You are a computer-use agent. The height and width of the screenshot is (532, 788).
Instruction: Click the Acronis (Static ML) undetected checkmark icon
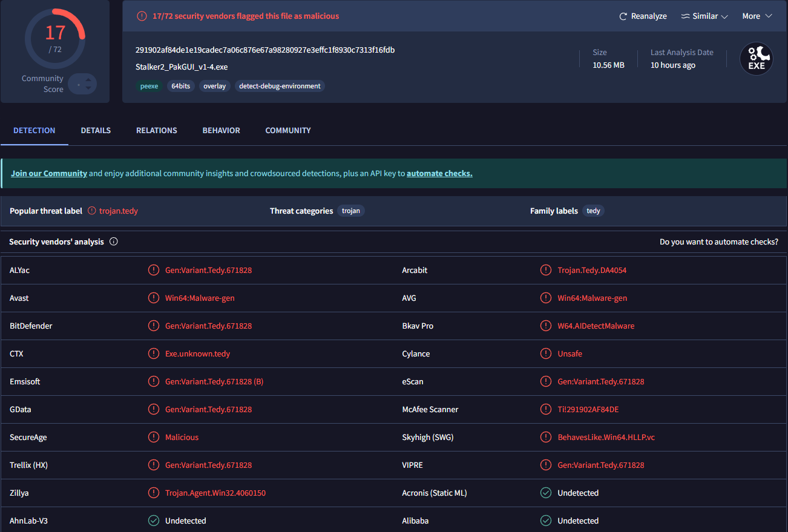(546, 493)
